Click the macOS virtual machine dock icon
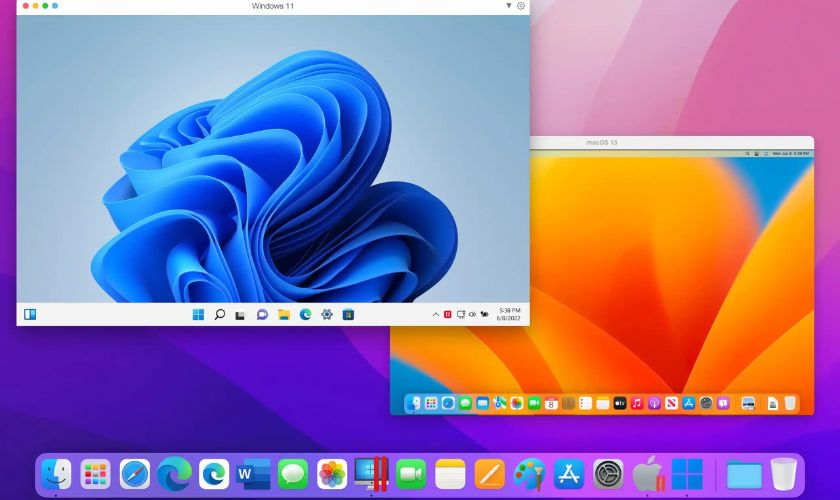 [x=648, y=474]
